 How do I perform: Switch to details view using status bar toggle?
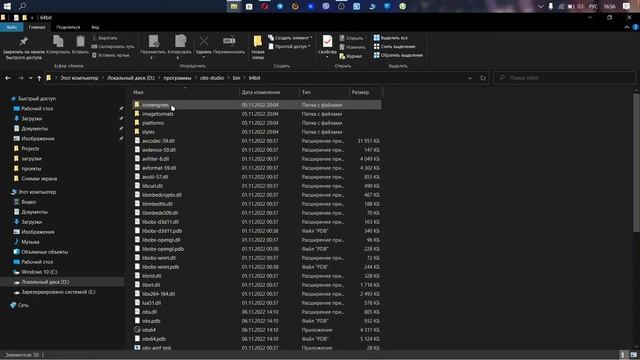tap(623, 355)
